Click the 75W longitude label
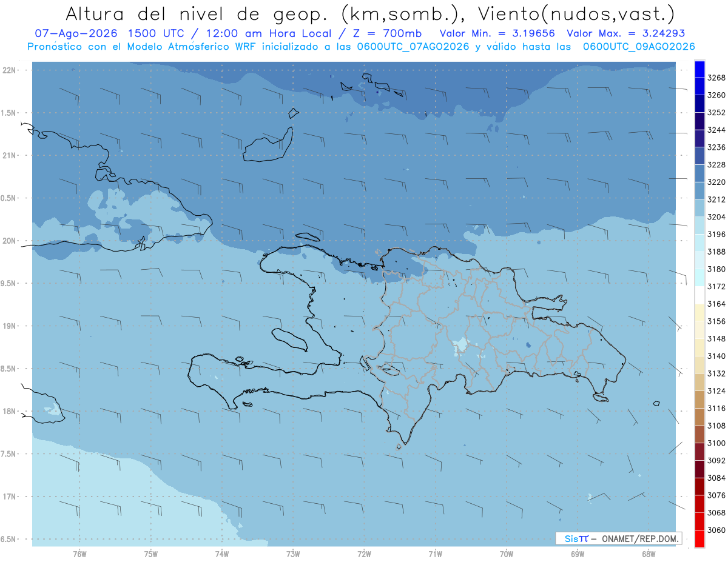The height and width of the screenshot is (562, 728). coord(151,554)
